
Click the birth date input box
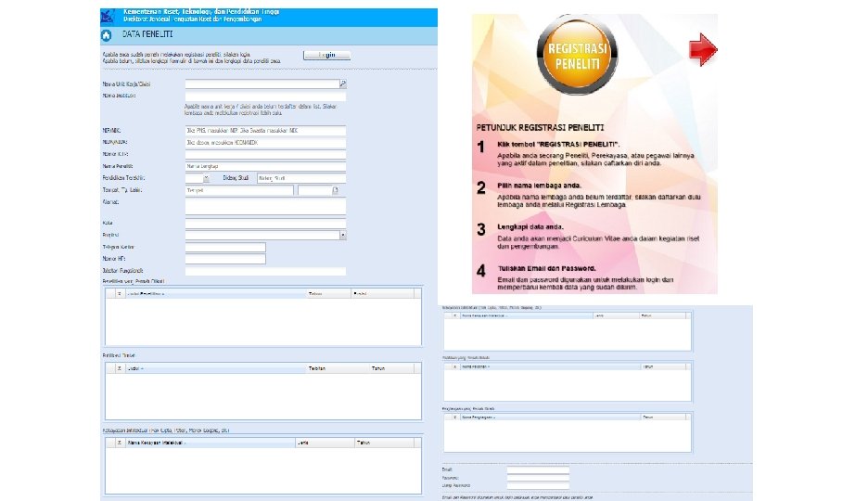pyautogui.click(x=314, y=190)
